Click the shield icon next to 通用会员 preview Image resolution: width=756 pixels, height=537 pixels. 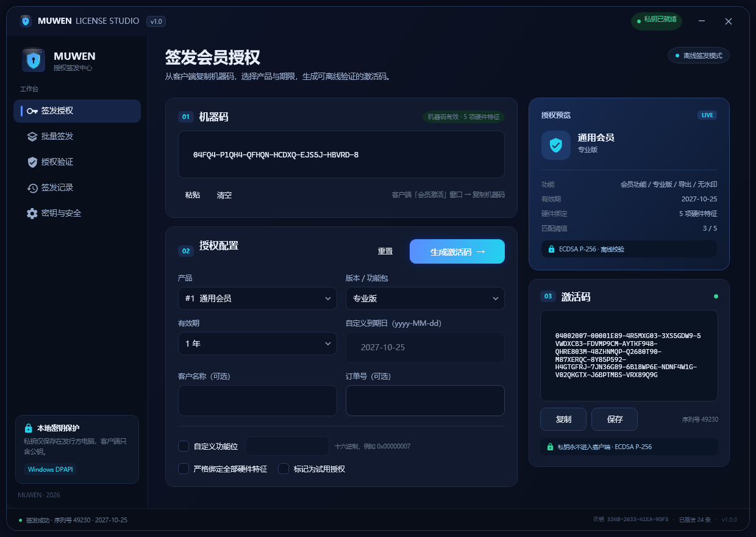[556, 145]
